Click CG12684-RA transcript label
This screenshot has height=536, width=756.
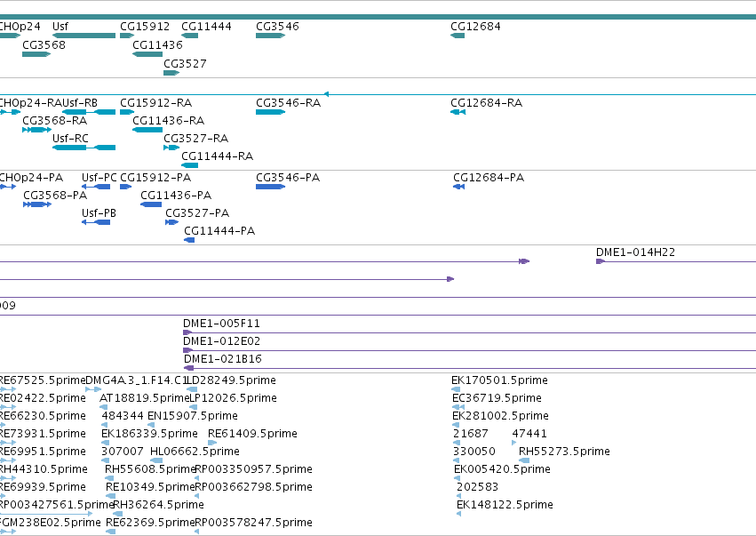(x=486, y=103)
